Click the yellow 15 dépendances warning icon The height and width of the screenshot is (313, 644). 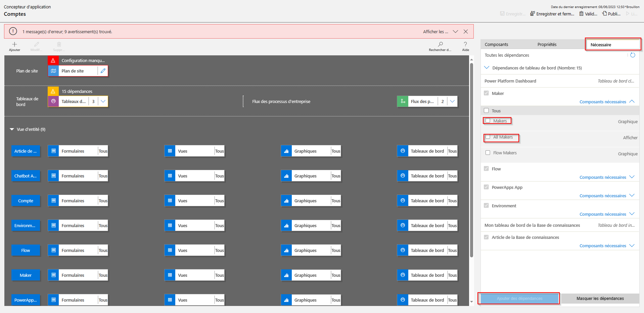click(x=53, y=91)
